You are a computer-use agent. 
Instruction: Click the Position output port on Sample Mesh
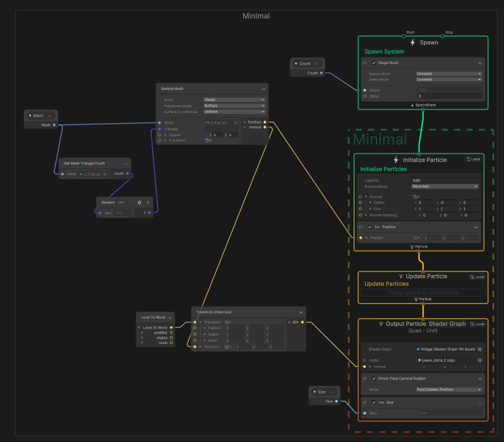265,122
